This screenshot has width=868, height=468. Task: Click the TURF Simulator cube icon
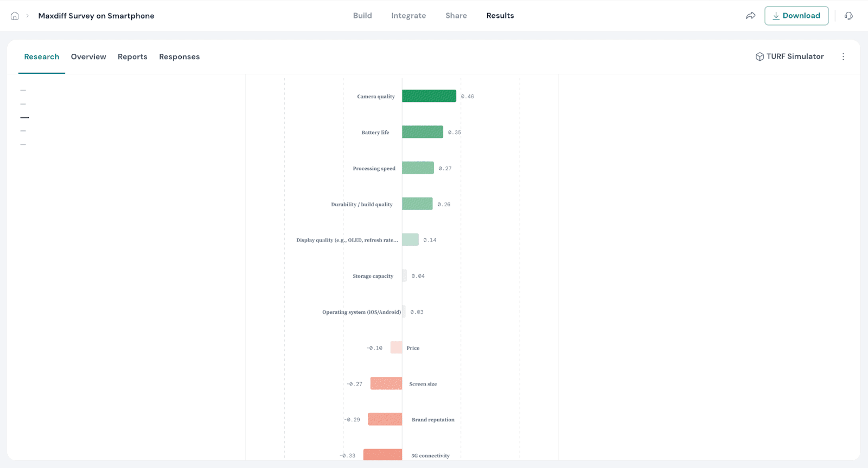(x=759, y=56)
